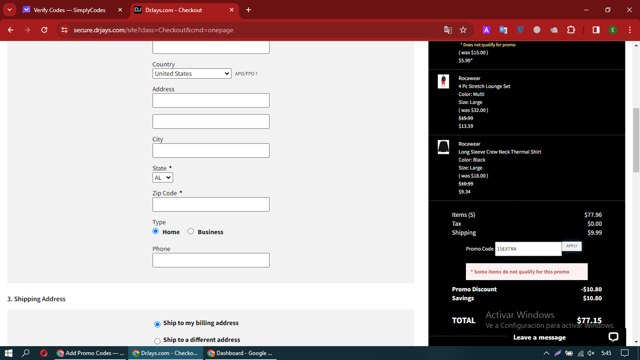640x360 pixels.
Task: Switch to Dashboard - Google taskbar window
Action: [x=240, y=353]
